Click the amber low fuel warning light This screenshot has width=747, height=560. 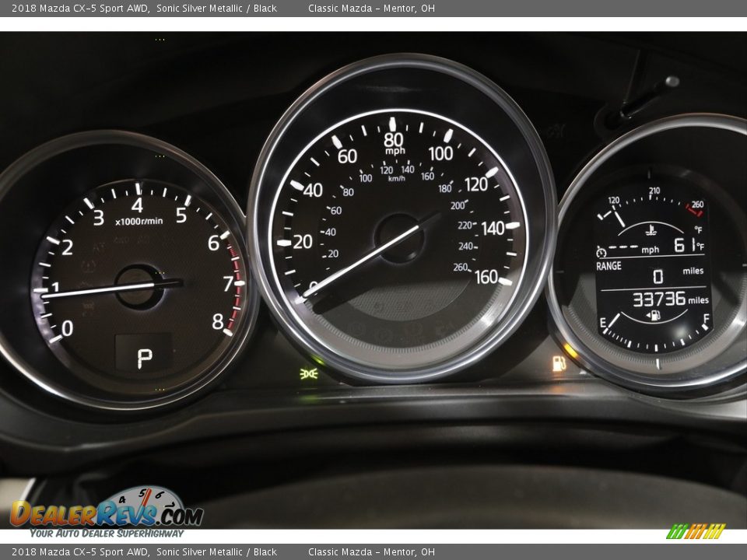point(559,362)
